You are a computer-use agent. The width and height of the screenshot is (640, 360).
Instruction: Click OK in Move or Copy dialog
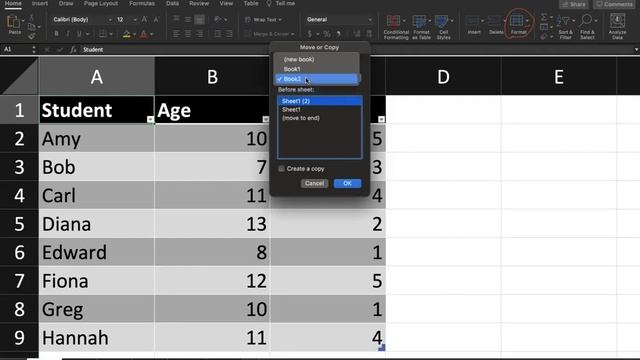tap(347, 183)
